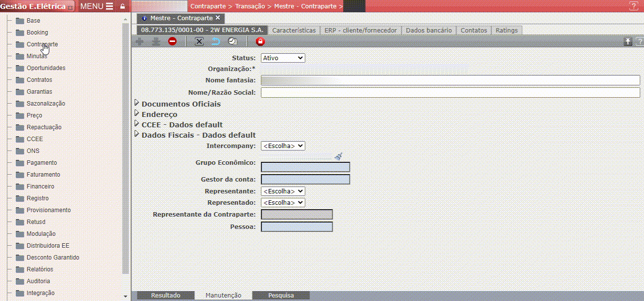Close the Mestre - Contraparte tab
Image resolution: width=644 pixels, height=301 pixels.
tap(218, 18)
